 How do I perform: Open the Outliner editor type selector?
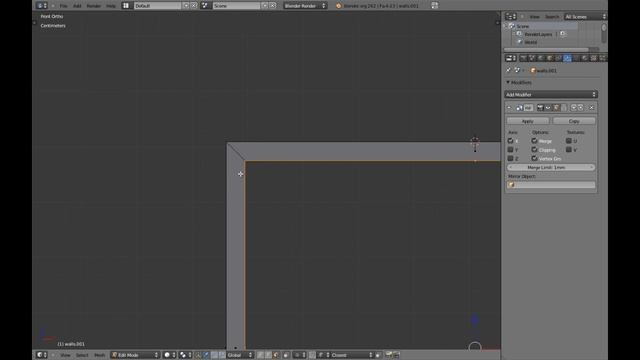pos(511,16)
